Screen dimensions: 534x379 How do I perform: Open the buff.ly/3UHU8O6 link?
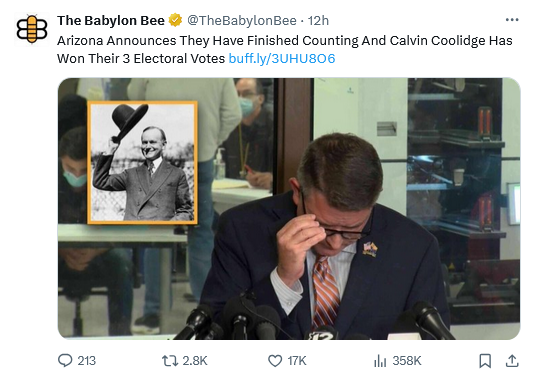coord(282,59)
